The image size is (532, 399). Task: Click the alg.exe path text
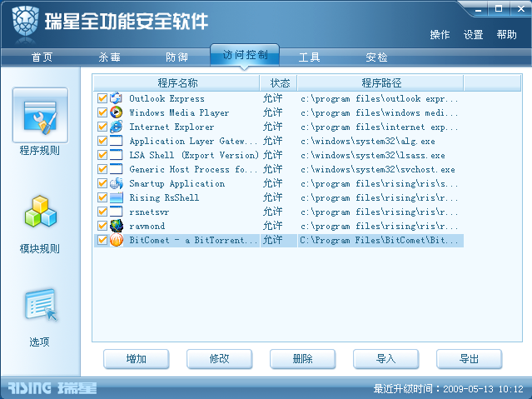coord(368,142)
